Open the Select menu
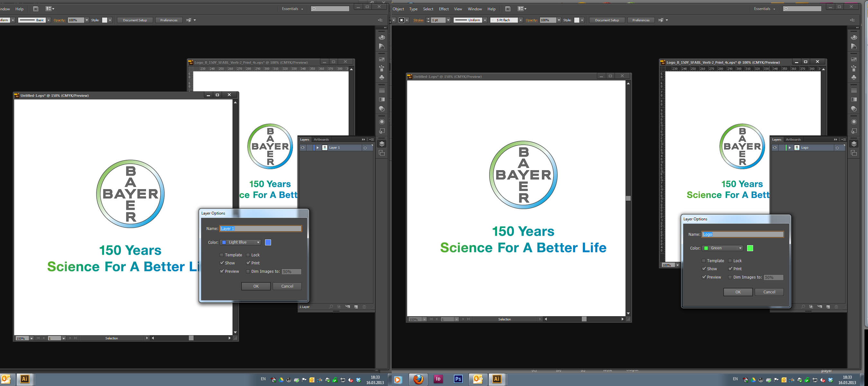 pos(428,9)
